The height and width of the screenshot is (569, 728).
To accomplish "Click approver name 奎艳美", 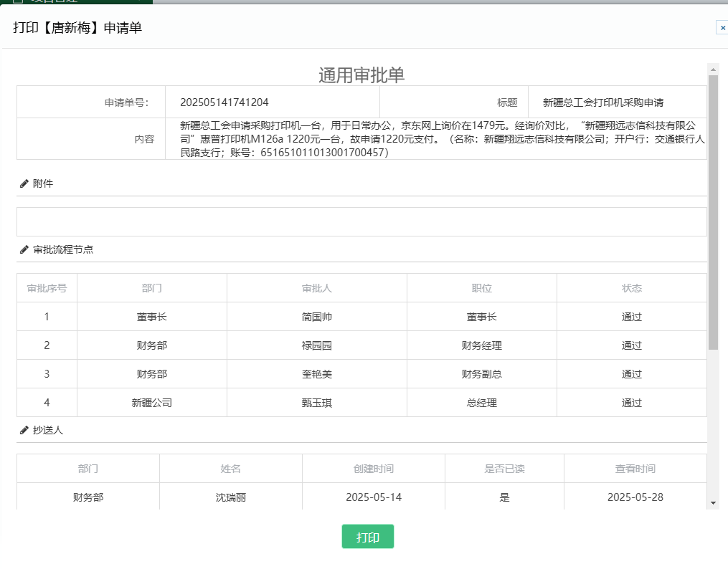I will [x=316, y=374].
